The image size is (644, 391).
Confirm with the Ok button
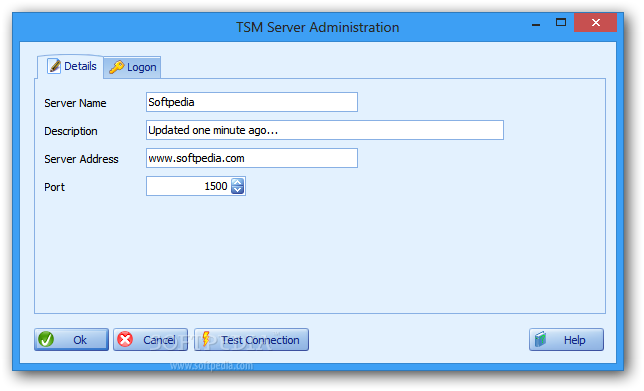[x=71, y=339]
